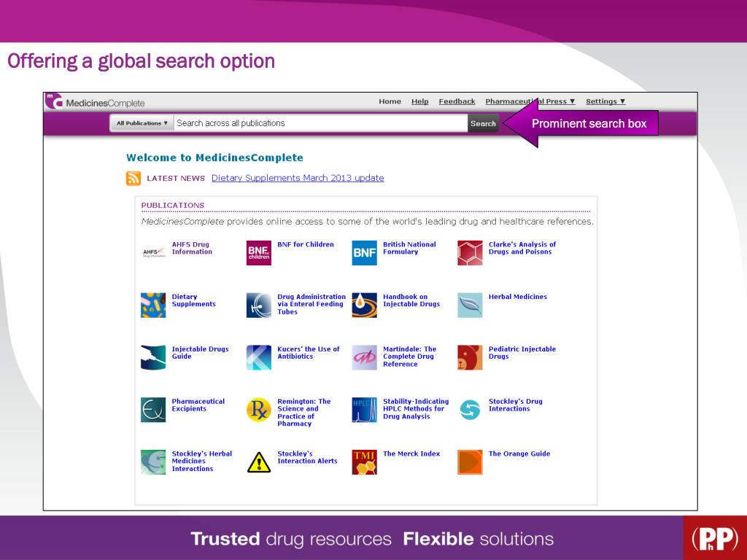
Task: Click The Orange Guide icon
Action: [470, 462]
